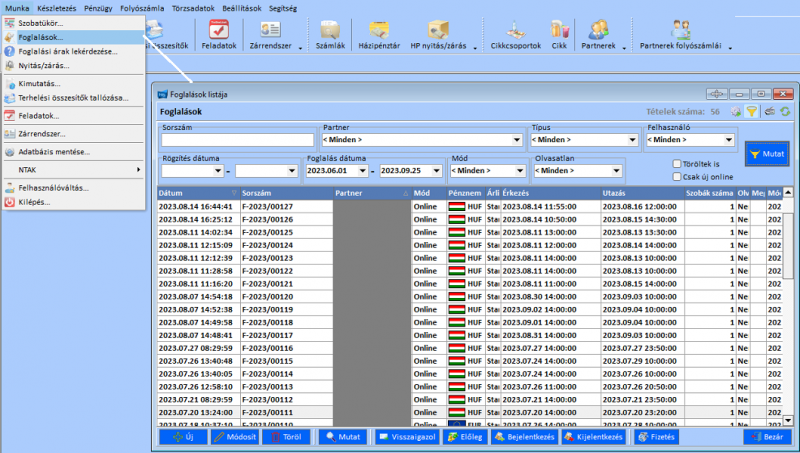Click the printer icon in Foglalások header

tap(770, 111)
